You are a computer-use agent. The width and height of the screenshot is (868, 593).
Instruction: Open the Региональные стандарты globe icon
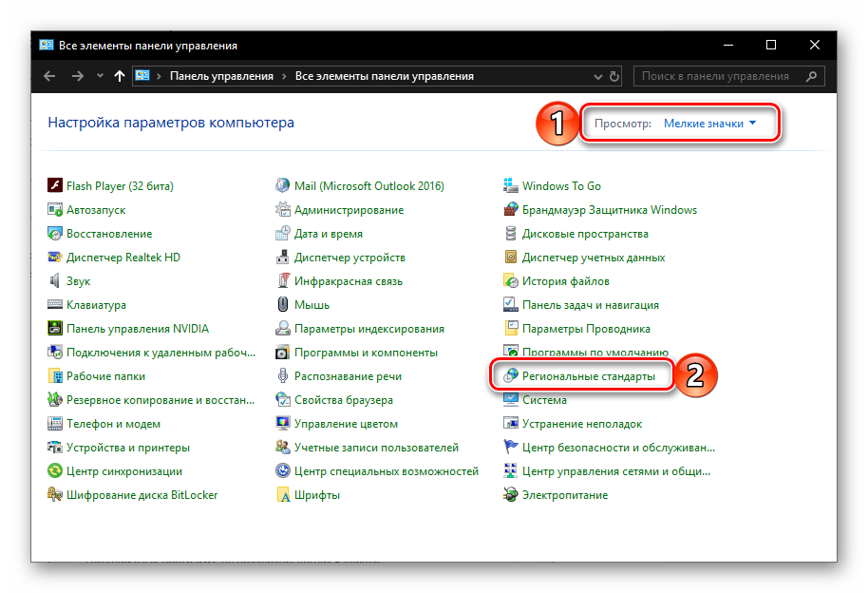click(511, 376)
